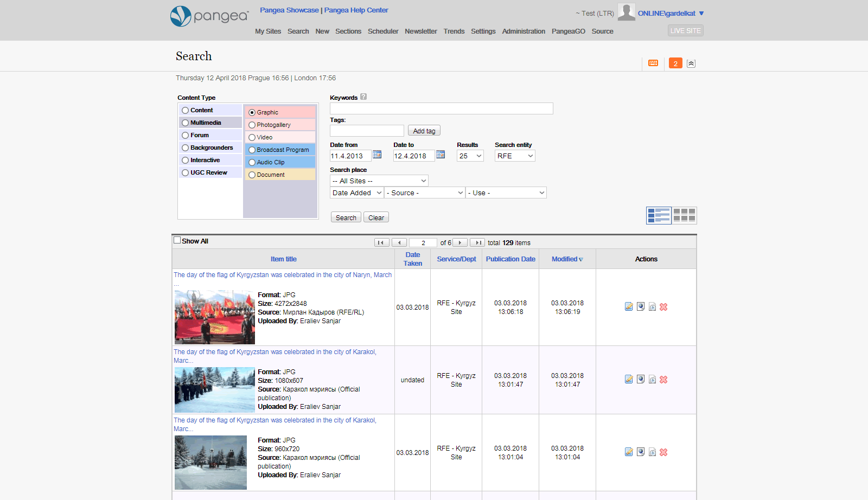Delete the Karakol 1080x607 item

663,380
